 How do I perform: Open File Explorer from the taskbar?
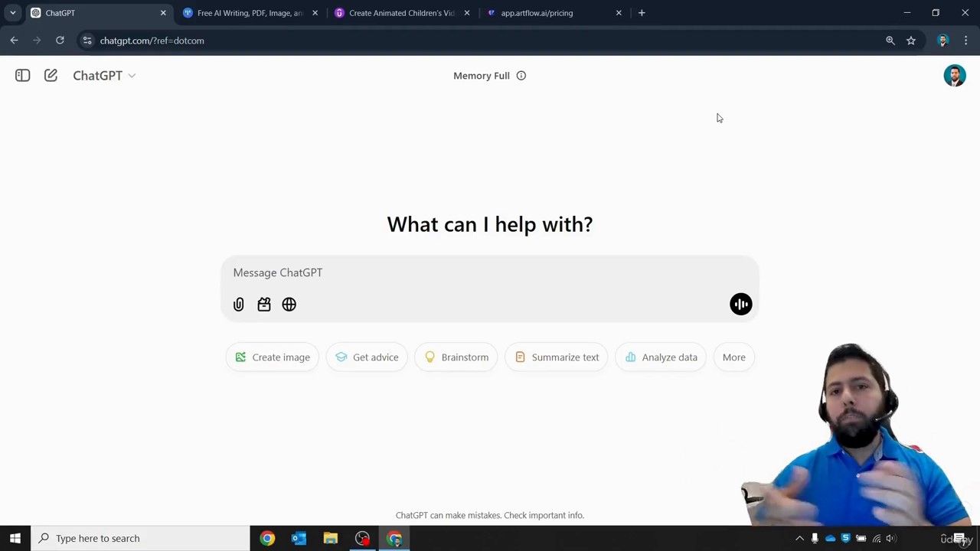point(330,538)
